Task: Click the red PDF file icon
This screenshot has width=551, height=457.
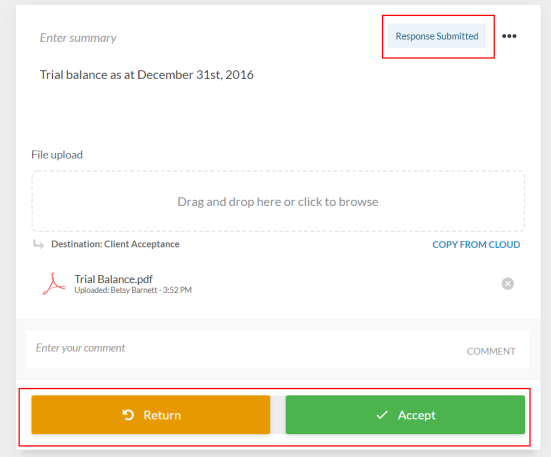Action: (54, 284)
